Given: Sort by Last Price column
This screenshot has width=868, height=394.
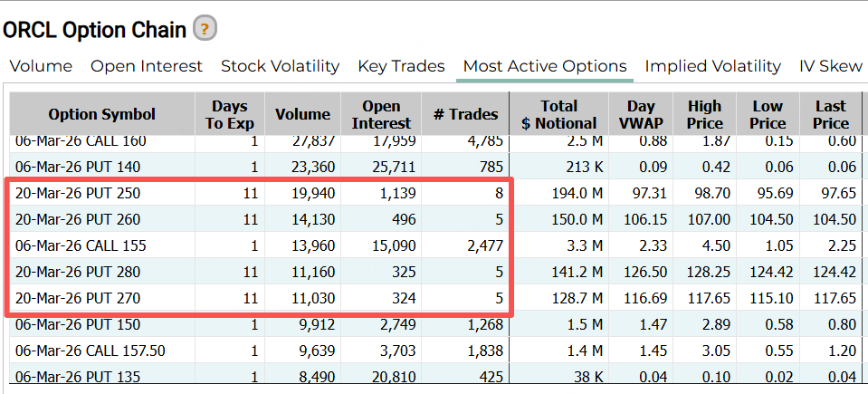Looking at the screenshot, I should pyautogui.click(x=830, y=114).
